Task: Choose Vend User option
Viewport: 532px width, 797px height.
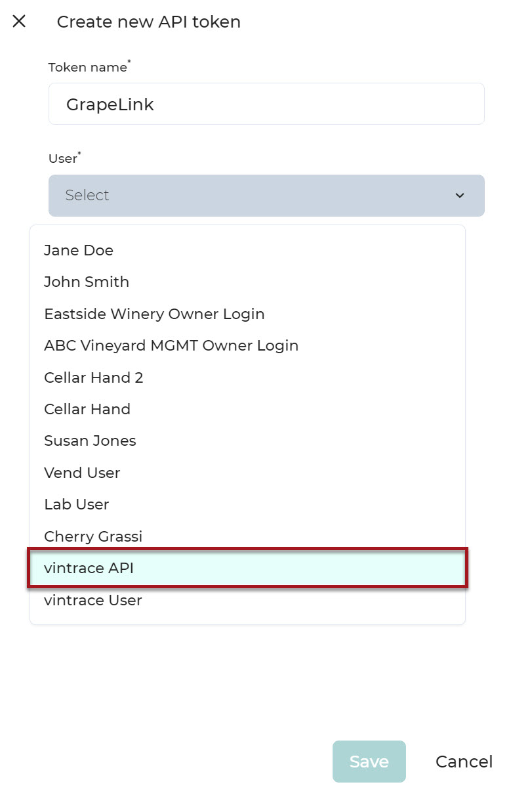Action: coord(247,473)
